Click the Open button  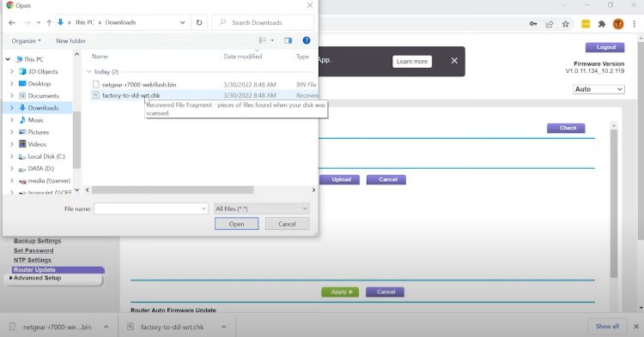[237, 224]
